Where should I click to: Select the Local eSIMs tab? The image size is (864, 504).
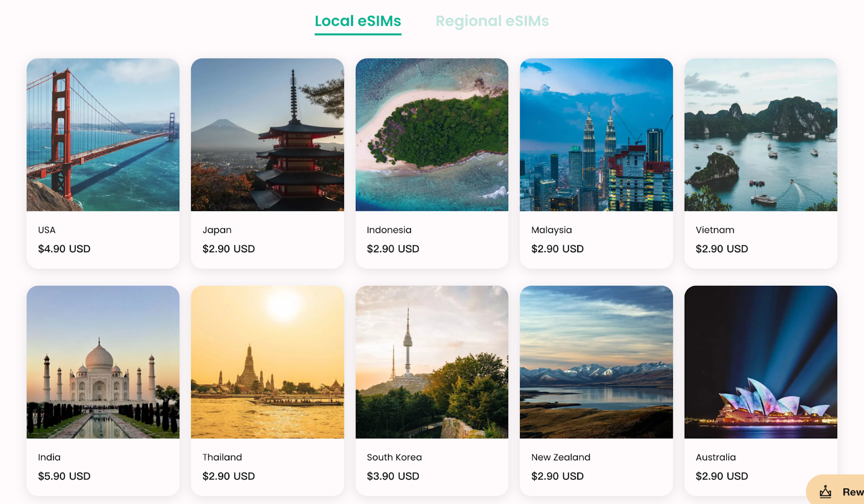point(358,22)
